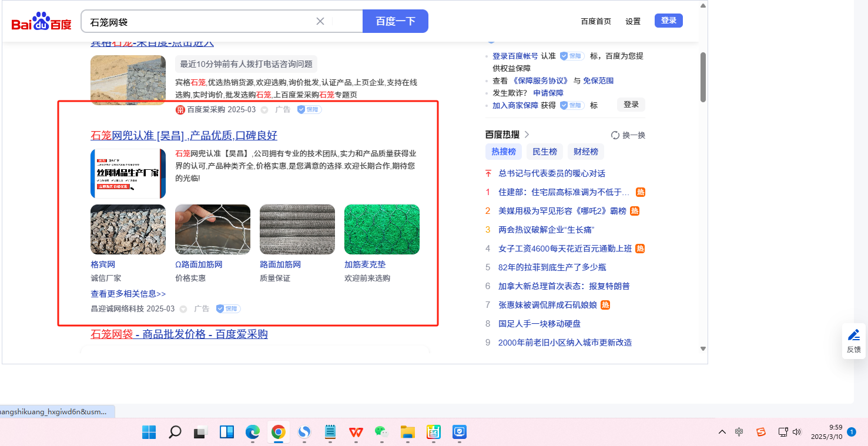The image size is (868, 446).
Task: Open the volume control in system tray
Action: pyautogui.click(x=797, y=432)
